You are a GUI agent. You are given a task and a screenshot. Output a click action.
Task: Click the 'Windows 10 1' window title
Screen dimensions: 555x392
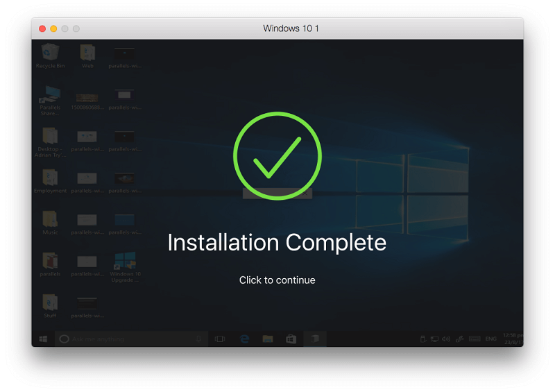[x=291, y=28]
